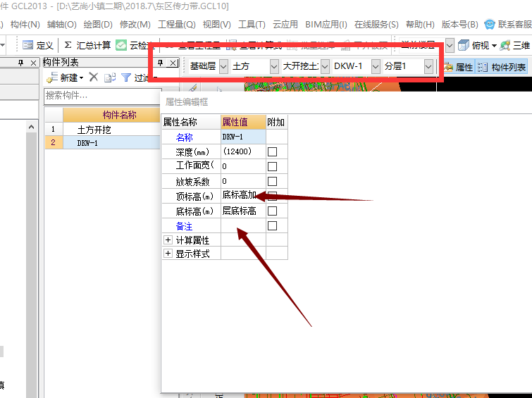The height and width of the screenshot is (398, 532).
Task: Edit the 工作面宽 value cell
Action: coord(243,166)
